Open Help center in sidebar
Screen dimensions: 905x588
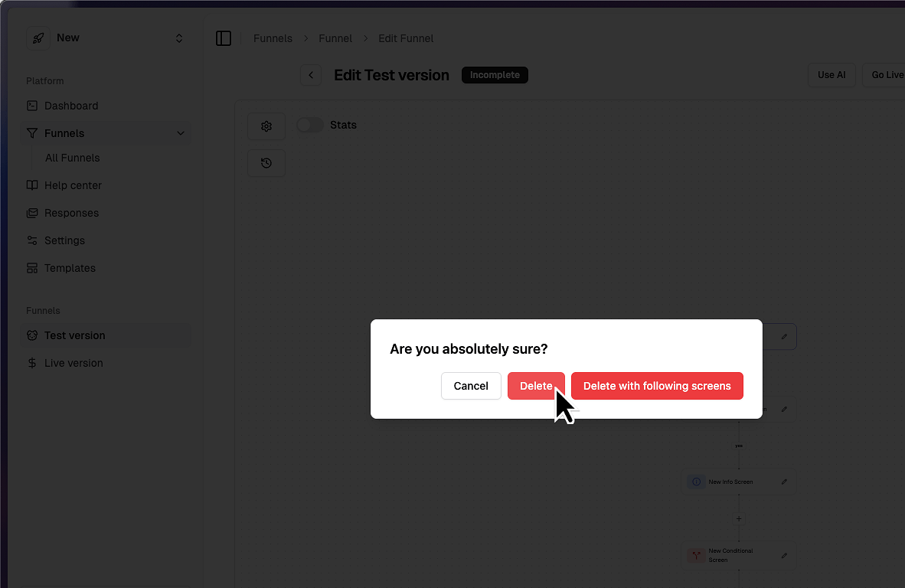point(106,185)
